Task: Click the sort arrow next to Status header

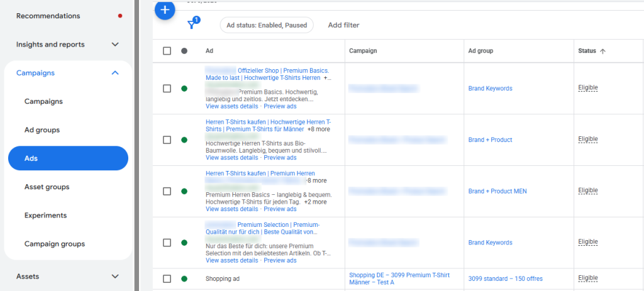Action: click(x=602, y=52)
